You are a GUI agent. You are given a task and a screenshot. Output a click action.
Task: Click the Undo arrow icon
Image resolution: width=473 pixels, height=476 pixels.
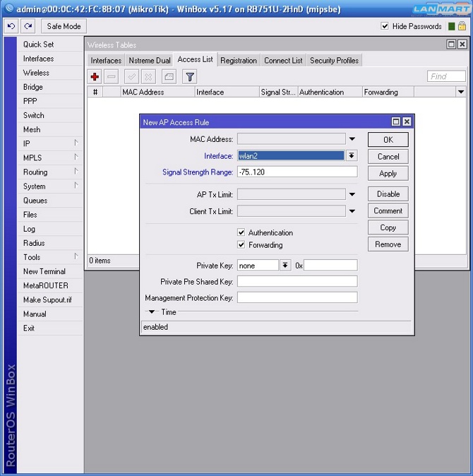tap(11, 26)
